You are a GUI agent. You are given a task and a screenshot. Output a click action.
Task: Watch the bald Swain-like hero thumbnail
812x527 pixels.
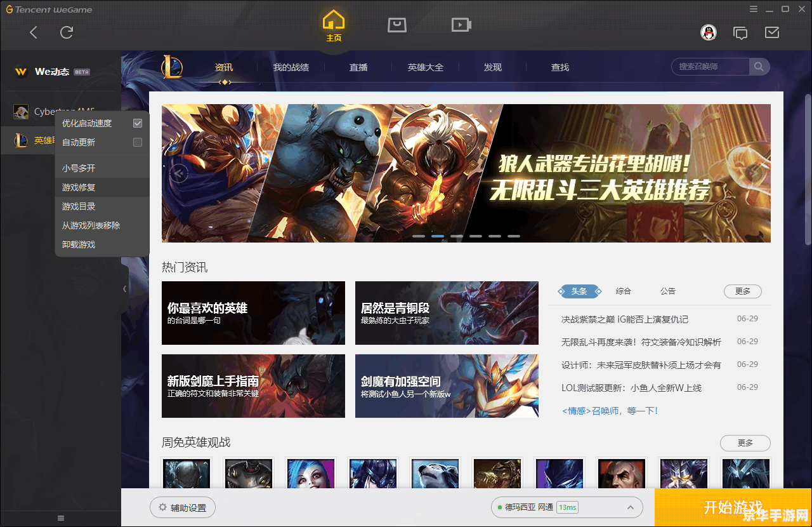pyautogui.click(x=622, y=474)
